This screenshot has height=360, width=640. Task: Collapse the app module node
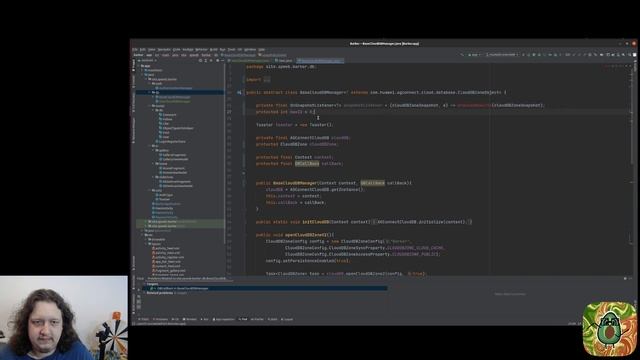pos(138,66)
